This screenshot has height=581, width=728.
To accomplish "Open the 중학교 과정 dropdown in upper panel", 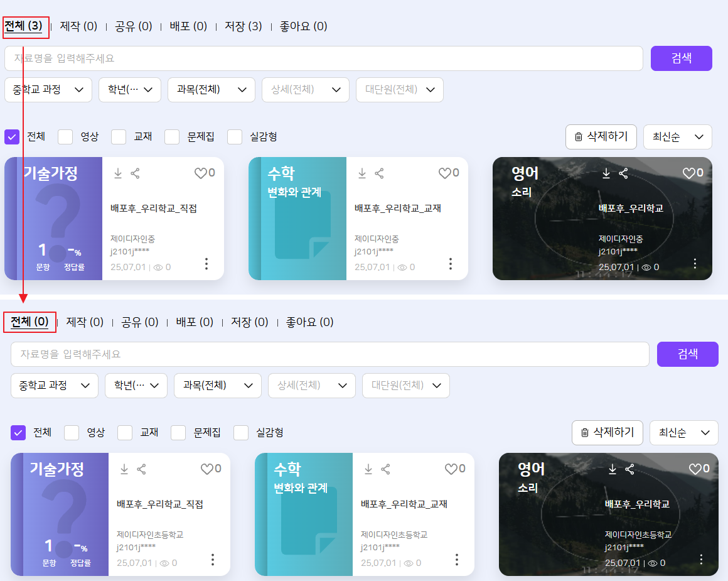I will (x=48, y=90).
